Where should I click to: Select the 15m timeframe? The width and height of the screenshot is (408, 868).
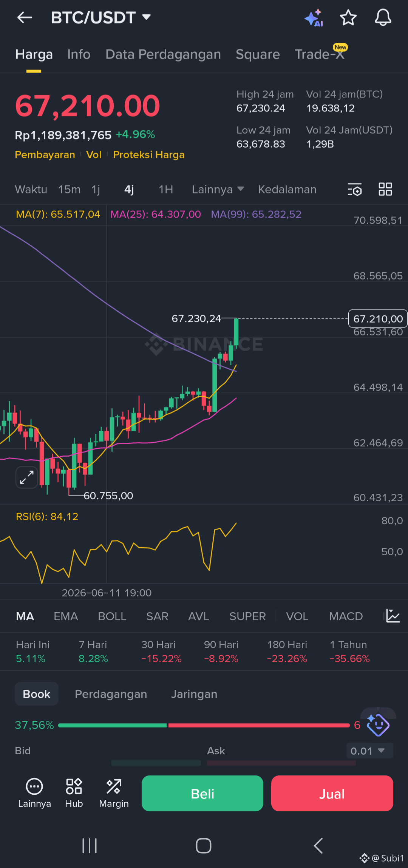pos(69,189)
